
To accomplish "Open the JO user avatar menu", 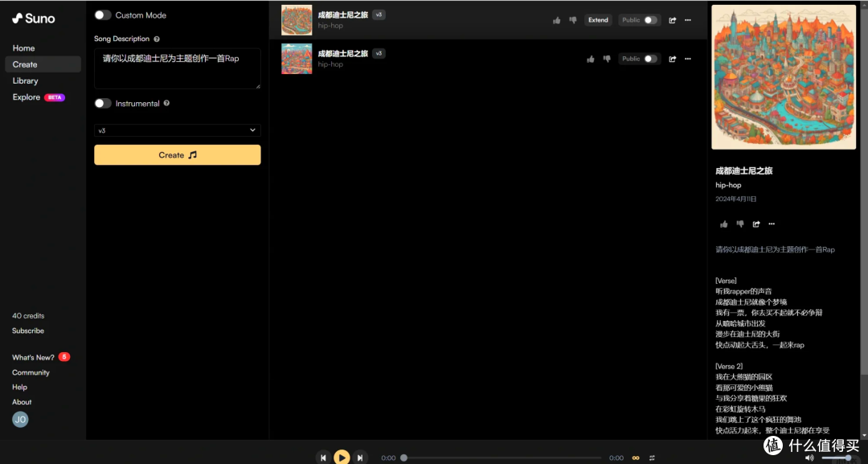I will [20, 420].
